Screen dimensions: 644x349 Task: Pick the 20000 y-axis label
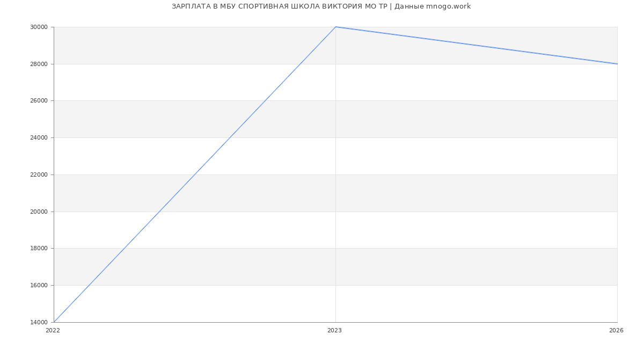[39, 212]
